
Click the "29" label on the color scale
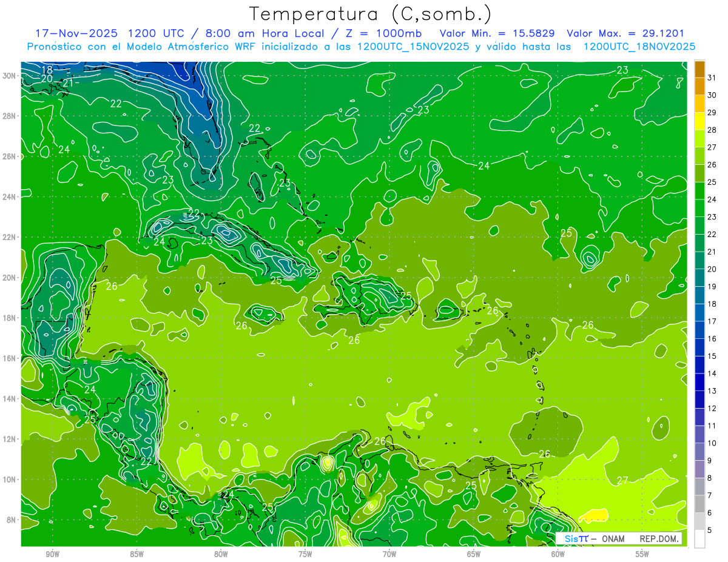712,113
